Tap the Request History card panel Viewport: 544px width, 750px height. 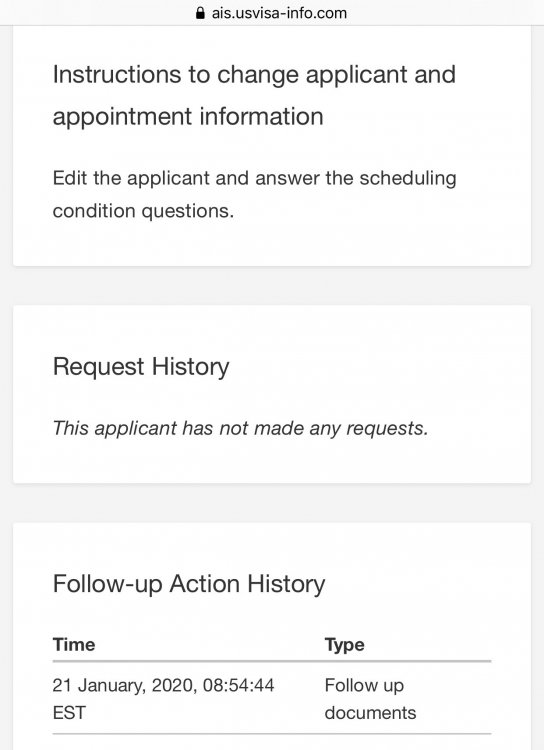pyautogui.click(x=272, y=394)
